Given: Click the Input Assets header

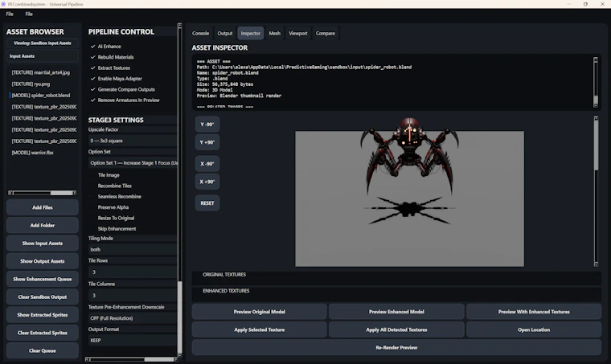Looking at the screenshot, I should click(x=42, y=56).
